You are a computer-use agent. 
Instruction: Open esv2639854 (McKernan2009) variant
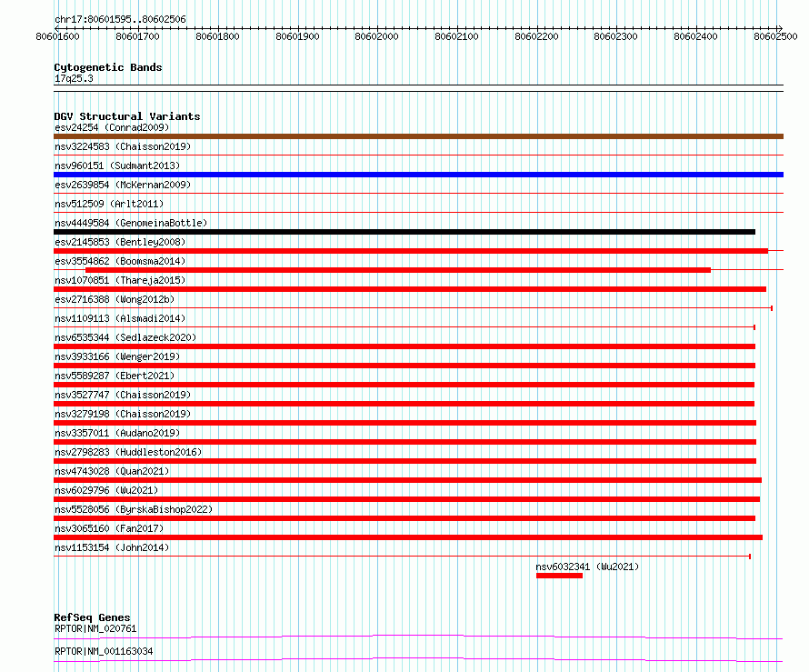[123, 185]
